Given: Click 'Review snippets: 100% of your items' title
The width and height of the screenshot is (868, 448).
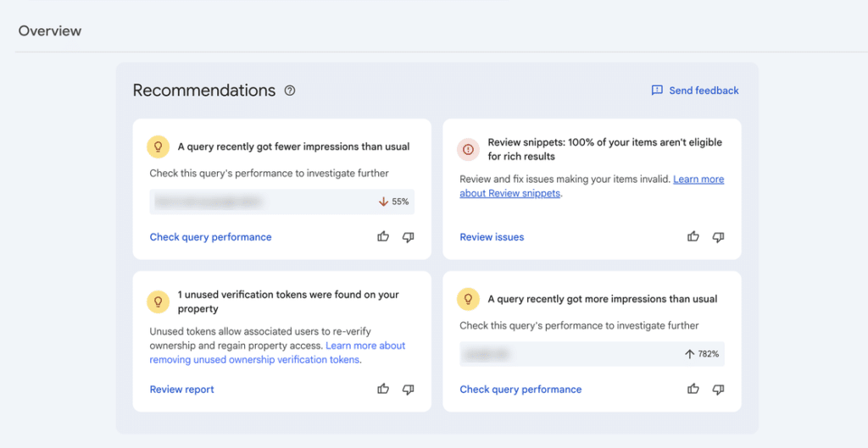Looking at the screenshot, I should click(604, 149).
